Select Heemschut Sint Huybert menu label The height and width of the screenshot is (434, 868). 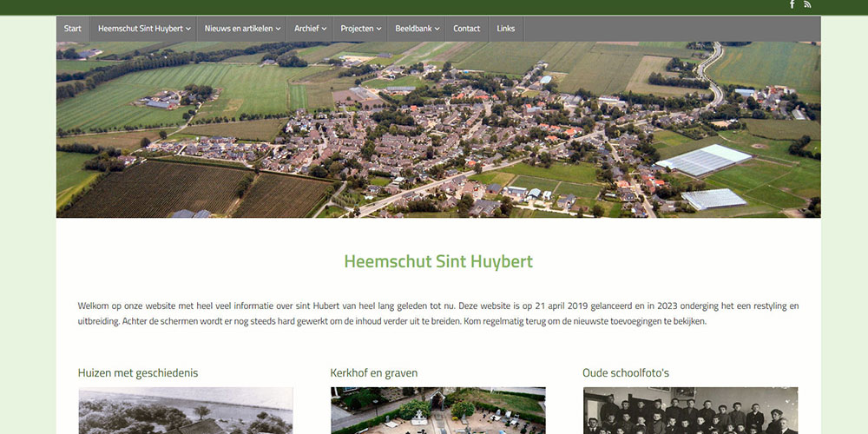click(141, 29)
